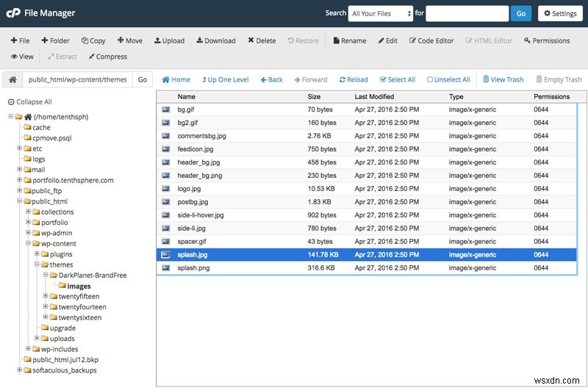This screenshot has width=588, height=388.
Task: Click the search text field
Action: click(467, 13)
